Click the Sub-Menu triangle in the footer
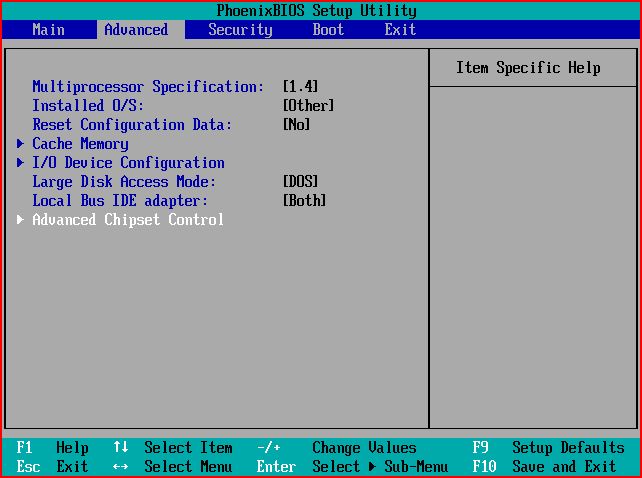 (372, 466)
